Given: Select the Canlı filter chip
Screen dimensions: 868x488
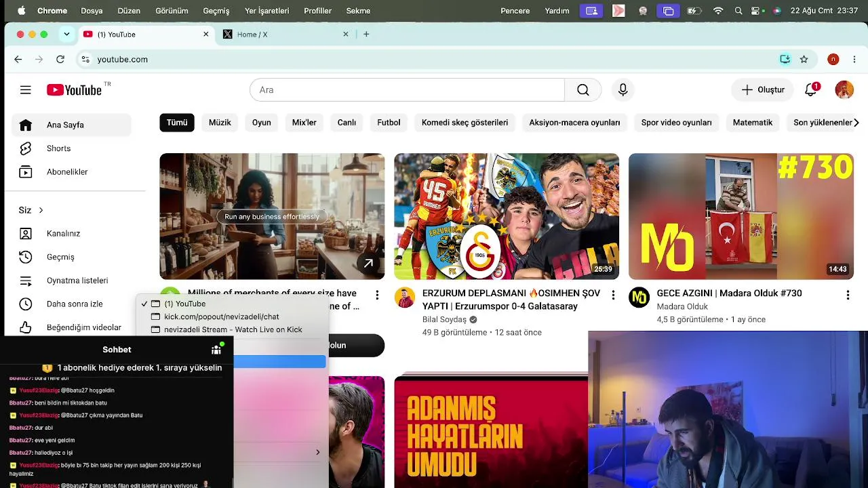Looking at the screenshot, I should click(x=347, y=123).
